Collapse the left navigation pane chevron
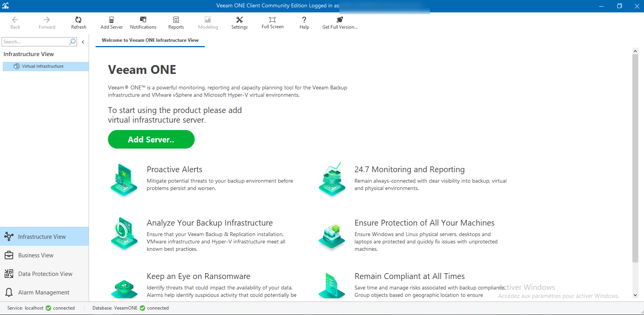This screenshot has height=315, width=644. [83, 42]
